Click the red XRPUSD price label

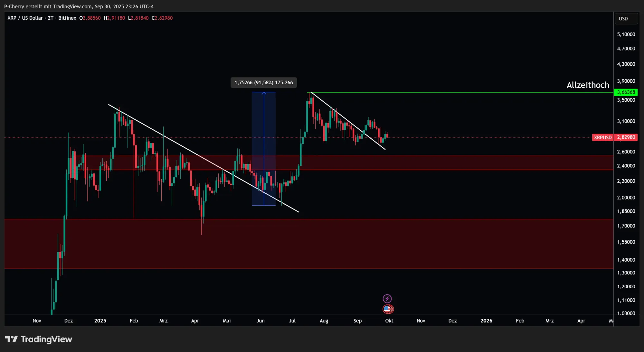click(602, 137)
